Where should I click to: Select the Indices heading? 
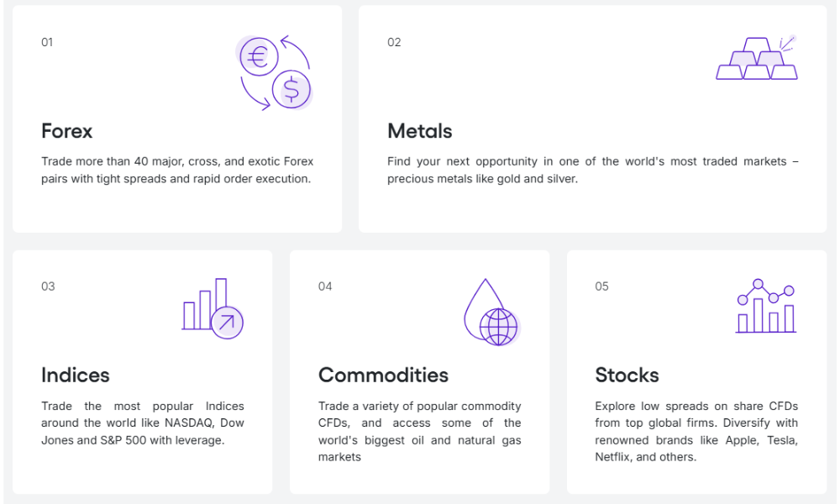[x=76, y=375]
